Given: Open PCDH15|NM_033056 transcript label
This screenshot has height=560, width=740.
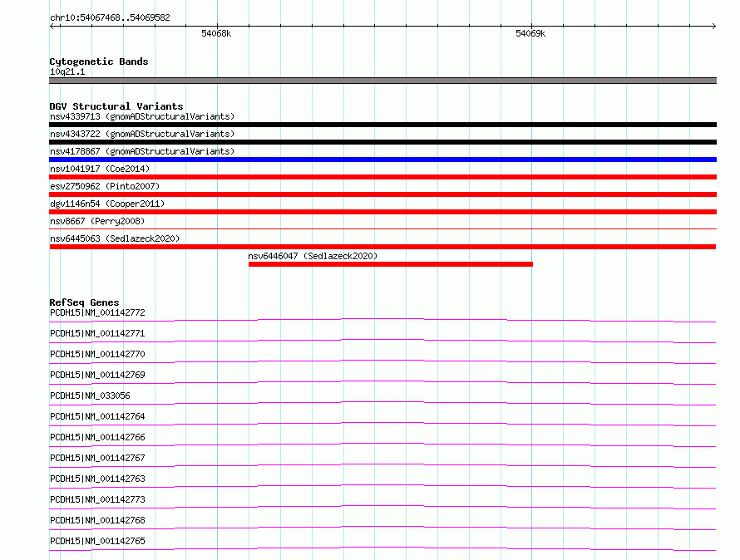Looking at the screenshot, I should coord(90,395).
